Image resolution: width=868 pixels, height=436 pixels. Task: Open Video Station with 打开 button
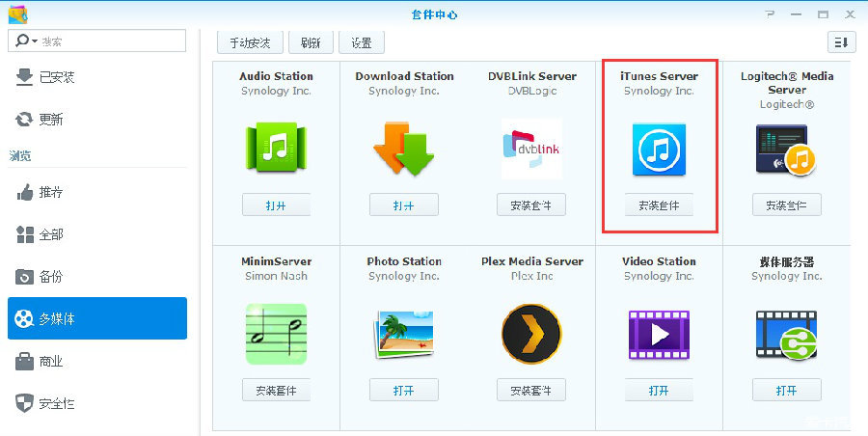(659, 390)
